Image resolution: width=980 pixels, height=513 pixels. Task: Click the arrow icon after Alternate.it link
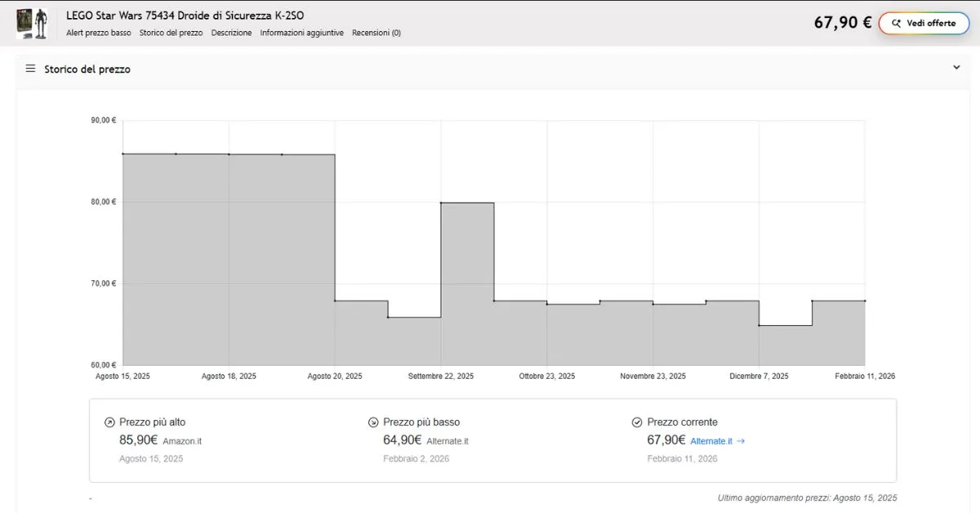click(x=741, y=441)
